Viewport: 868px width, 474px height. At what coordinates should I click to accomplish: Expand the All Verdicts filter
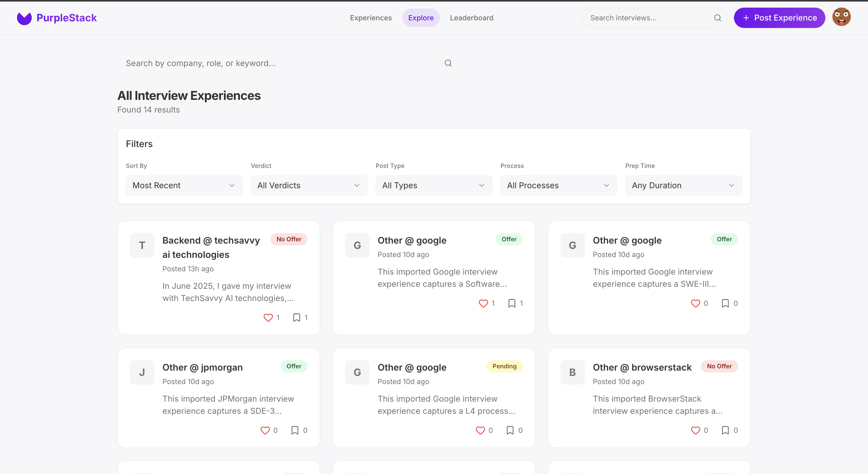(x=309, y=185)
